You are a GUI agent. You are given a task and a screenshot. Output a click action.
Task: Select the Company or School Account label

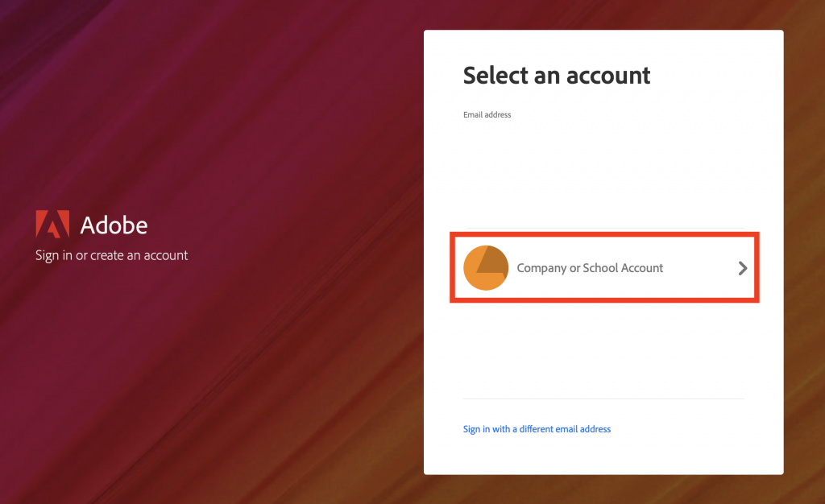[x=590, y=268]
